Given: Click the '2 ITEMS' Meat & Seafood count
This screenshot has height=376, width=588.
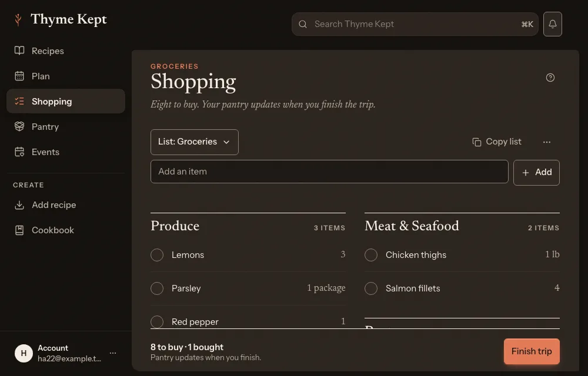Looking at the screenshot, I should [543, 228].
